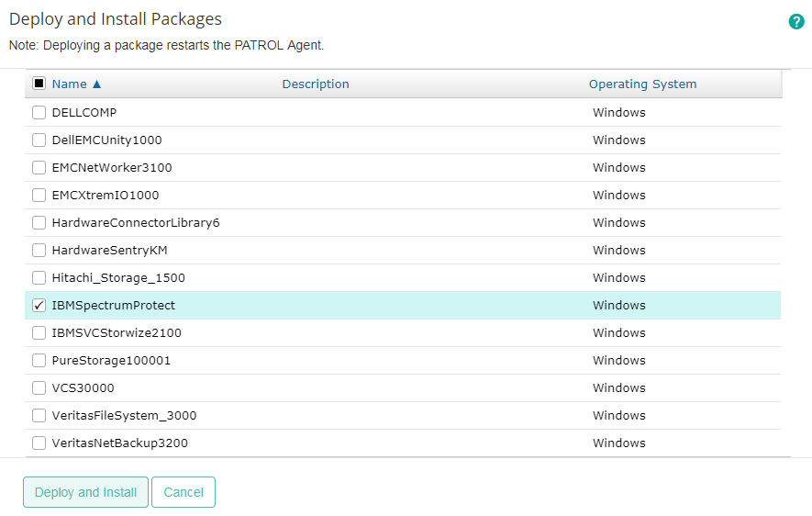Image resolution: width=812 pixels, height=516 pixels.
Task: Click Windows in the EMCXtremIO1000 row
Action: tap(618, 195)
